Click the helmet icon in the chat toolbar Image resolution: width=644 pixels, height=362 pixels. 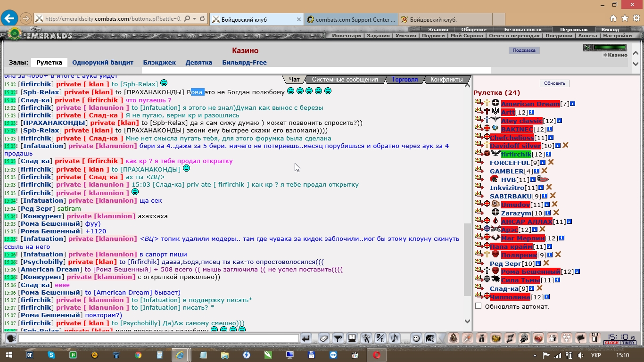point(429,338)
